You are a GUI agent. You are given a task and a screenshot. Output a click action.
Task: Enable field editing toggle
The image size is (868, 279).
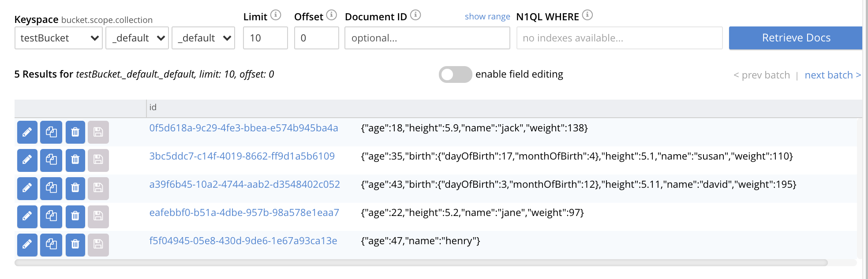(455, 74)
